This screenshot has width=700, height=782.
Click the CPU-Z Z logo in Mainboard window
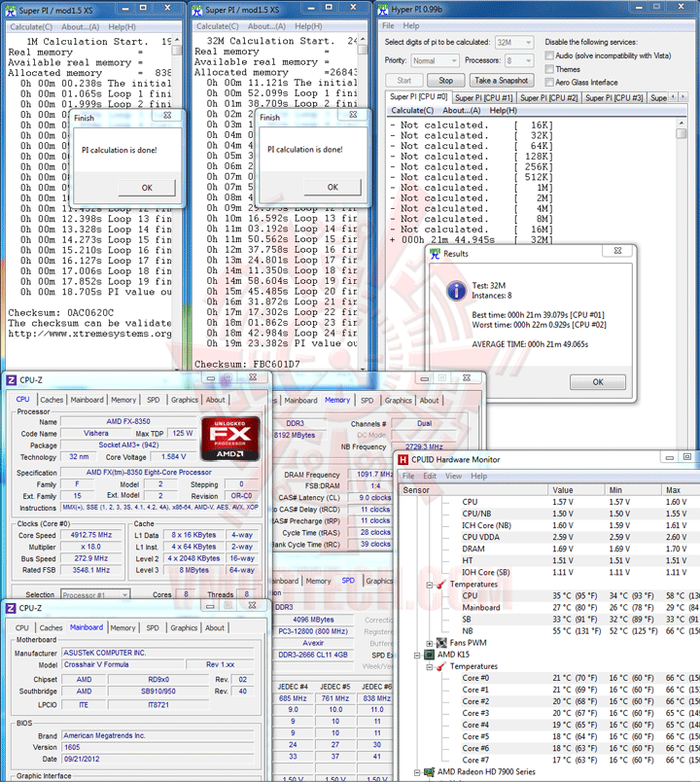pyautogui.click(x=11, y=608)
